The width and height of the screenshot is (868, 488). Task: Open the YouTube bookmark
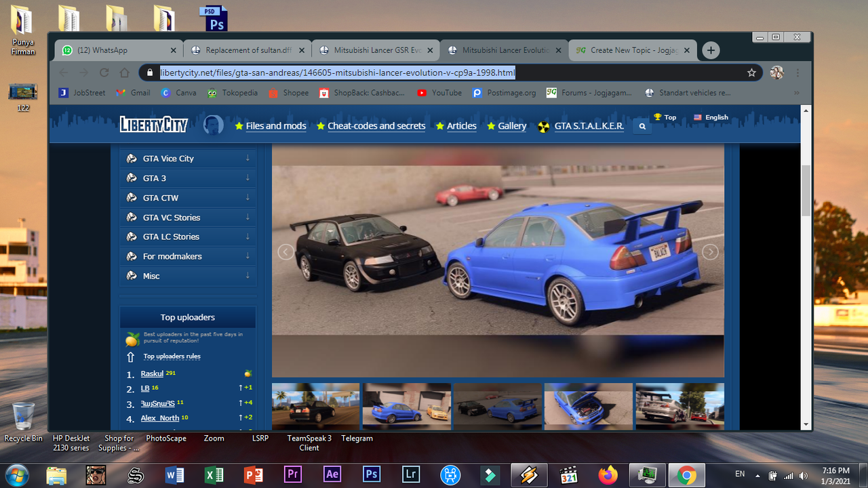439,93
